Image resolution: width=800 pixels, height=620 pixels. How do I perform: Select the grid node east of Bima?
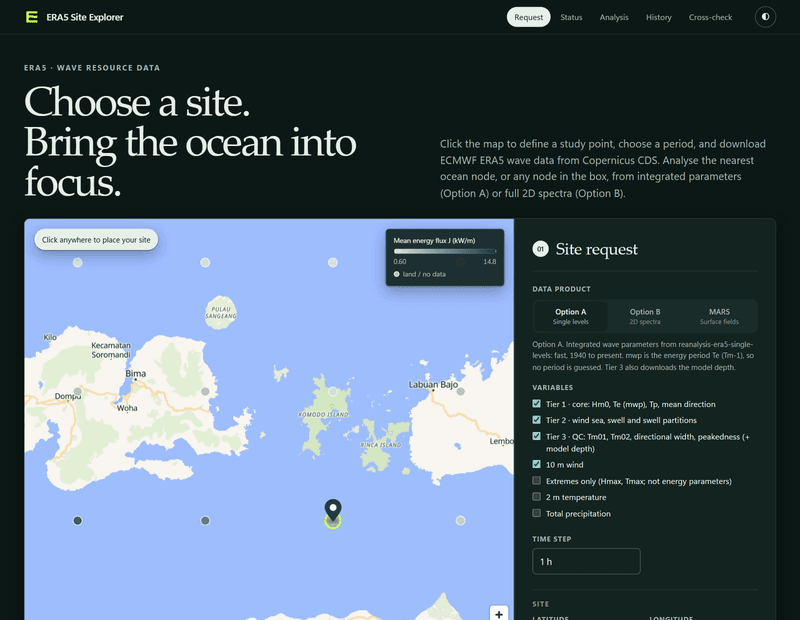205,391
